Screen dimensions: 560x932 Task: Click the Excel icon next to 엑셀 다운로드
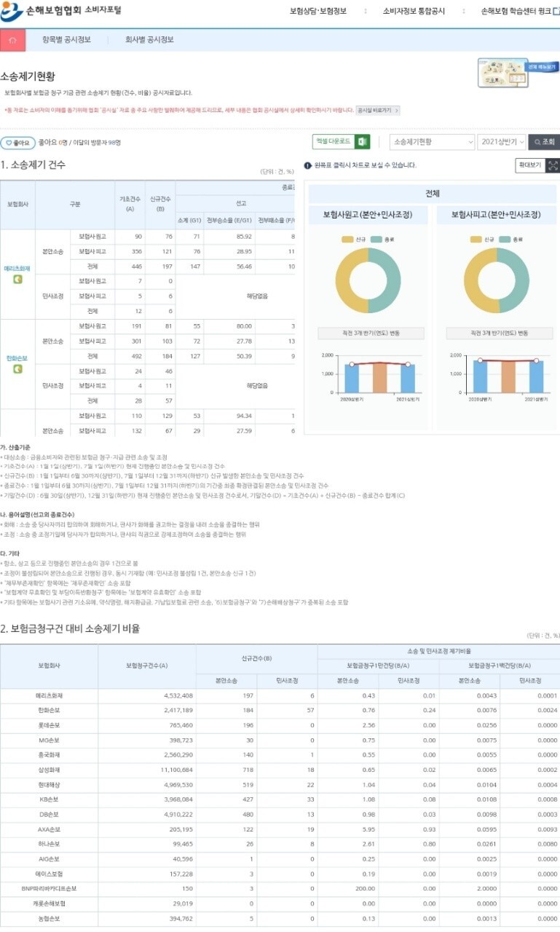click(362, 141)
